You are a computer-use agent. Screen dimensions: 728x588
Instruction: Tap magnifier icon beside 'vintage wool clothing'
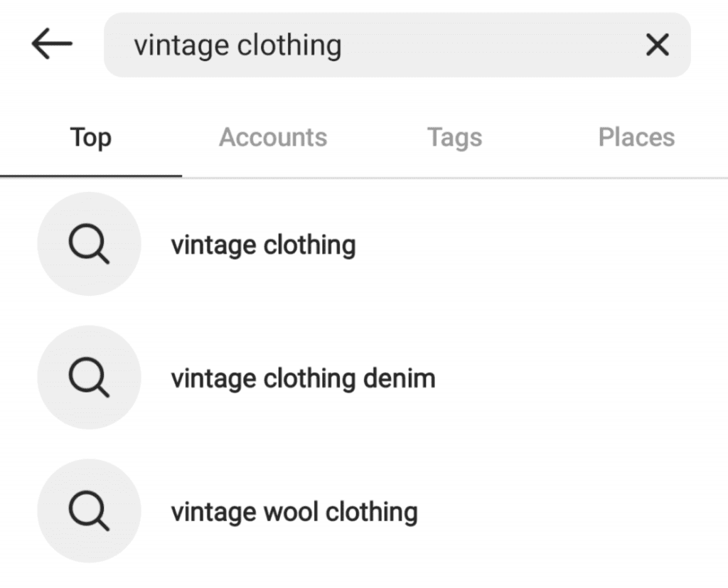point(89,512)
